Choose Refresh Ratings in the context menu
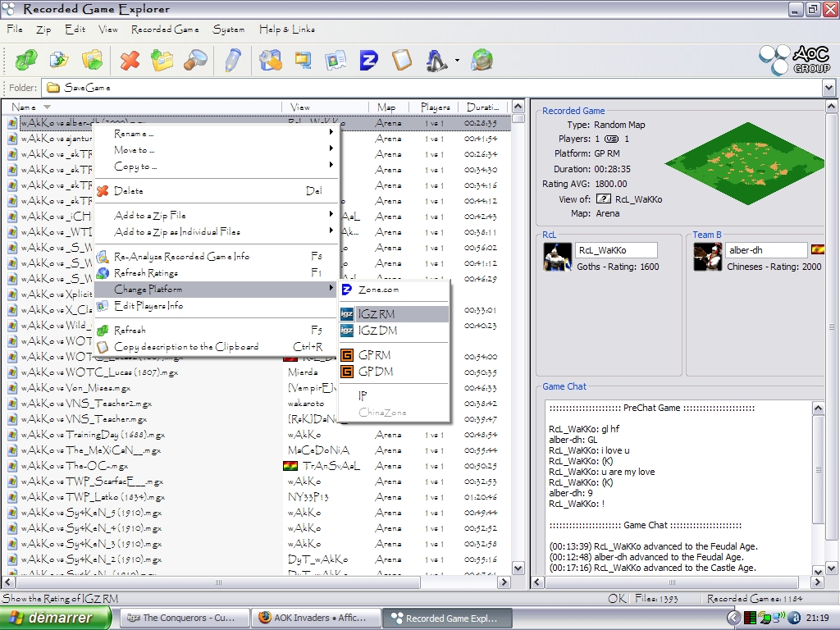This screenshot has height=630, width=840. (217, 272)
